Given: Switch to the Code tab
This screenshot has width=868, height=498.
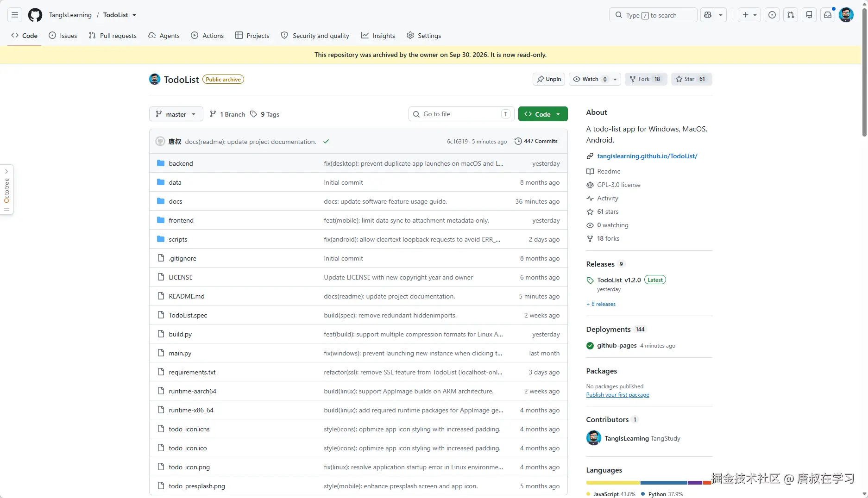Looking at the screenshot, I should pos(25,36).
